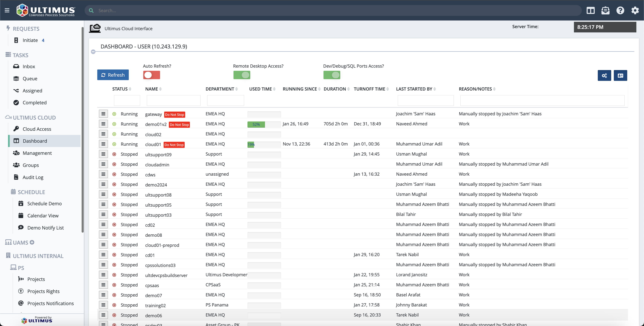Open the messages inbox icon in header
The height and width of the screenshot is (326, 644).
pyautogui.click(x=605, y=10)
